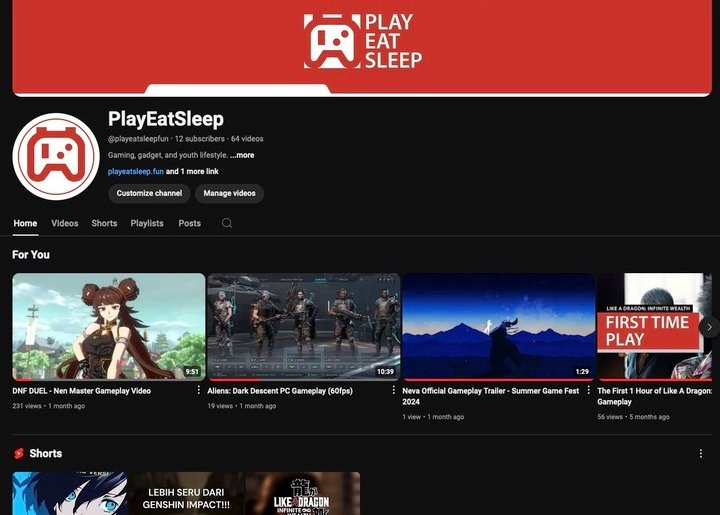The height and width of the screenshot is (515, 720).
Task: Show next videos with carousel arrow
Action: (709, 327)
